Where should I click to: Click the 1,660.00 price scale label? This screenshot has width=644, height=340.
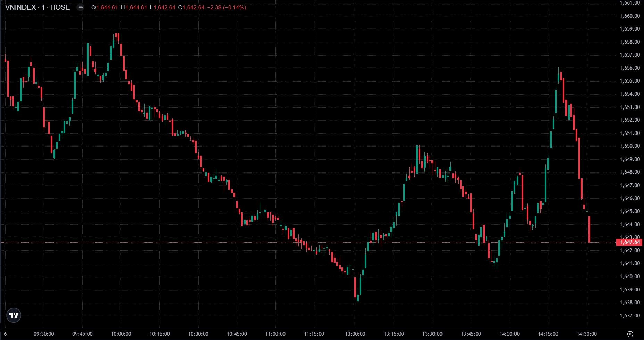click(x=629, y=16)
